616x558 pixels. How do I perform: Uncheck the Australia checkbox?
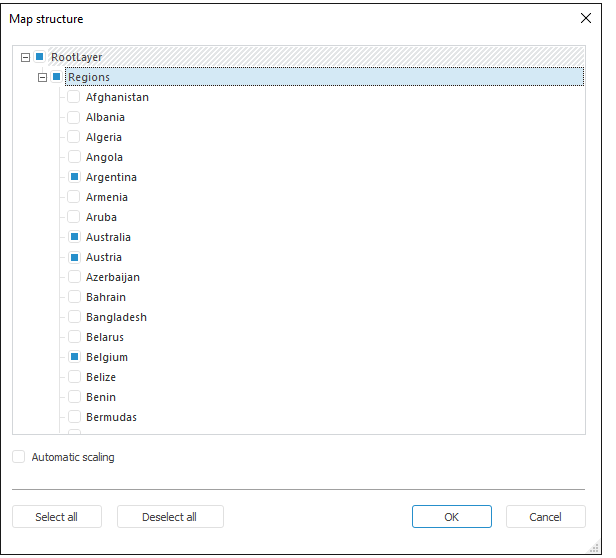(74, 237)
